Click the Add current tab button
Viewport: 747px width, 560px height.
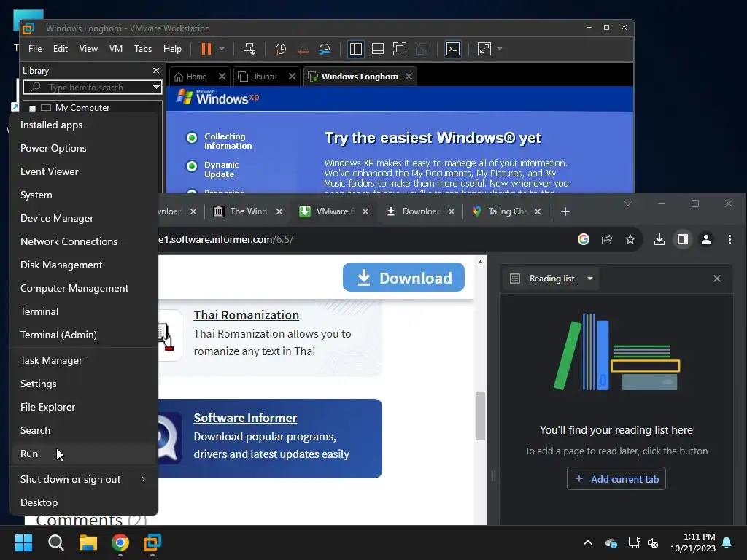616,478
